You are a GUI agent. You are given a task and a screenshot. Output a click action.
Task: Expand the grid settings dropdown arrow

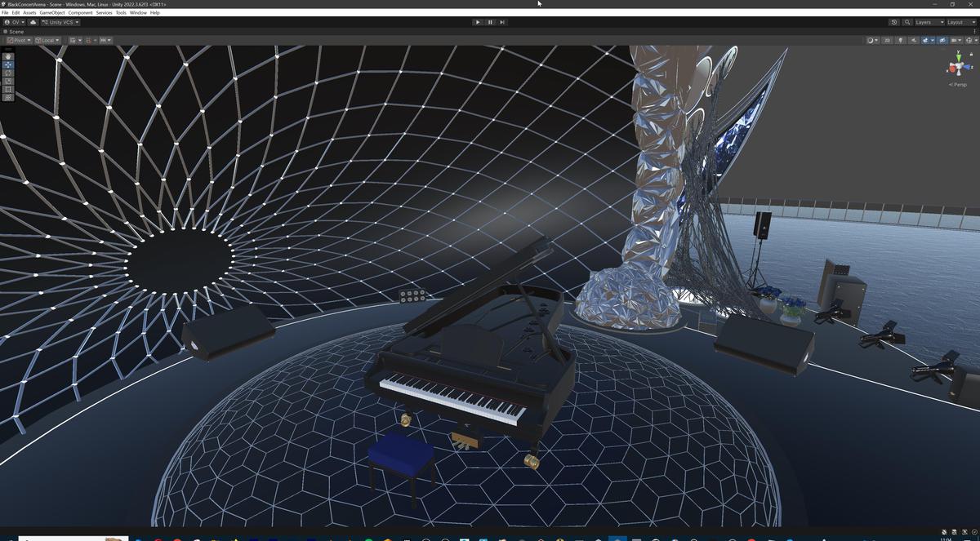tap(80, 40)
